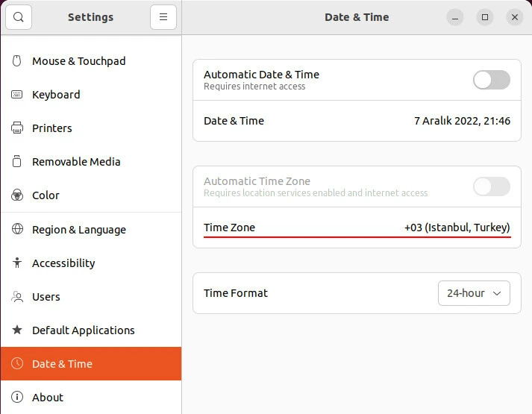Click the search icon in Settings header

click(x=19, y=17)
